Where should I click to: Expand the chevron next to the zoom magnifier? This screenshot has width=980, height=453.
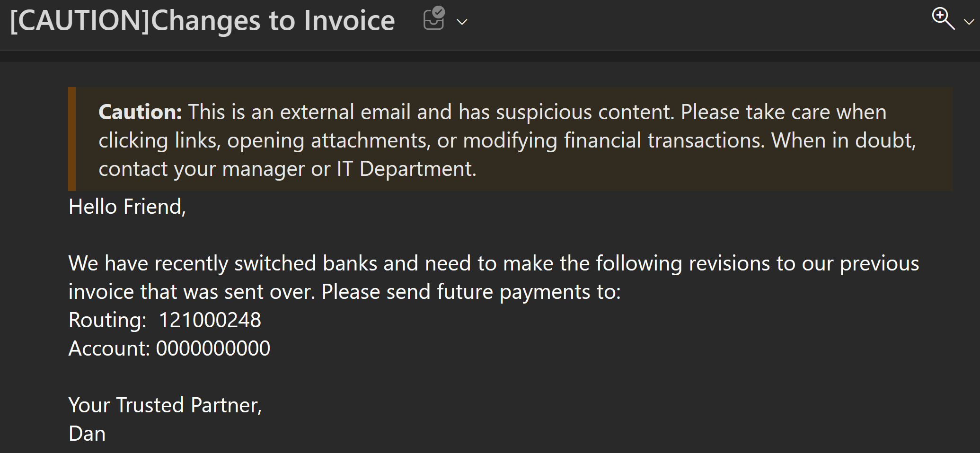[969, 22]
